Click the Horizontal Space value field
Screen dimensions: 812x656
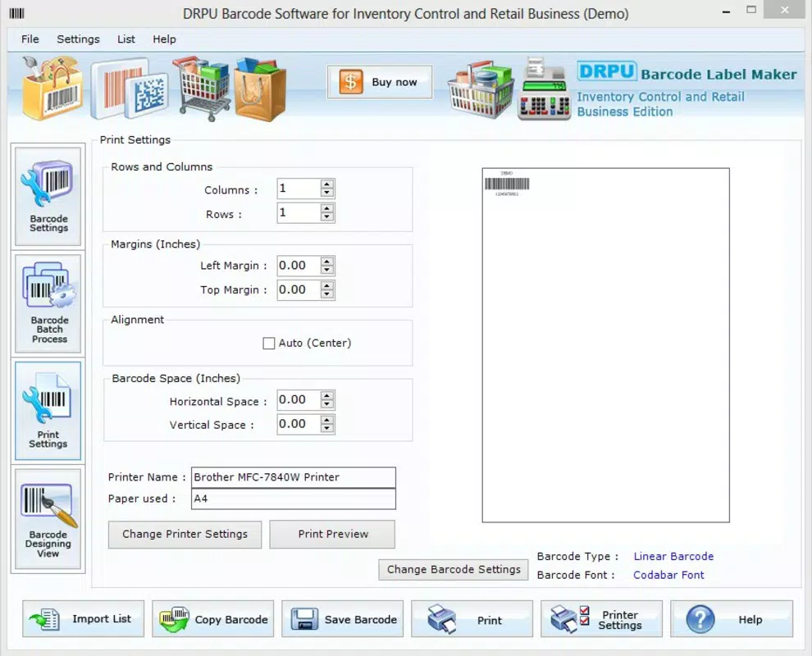pyautogui.click(x=299, y=399)
